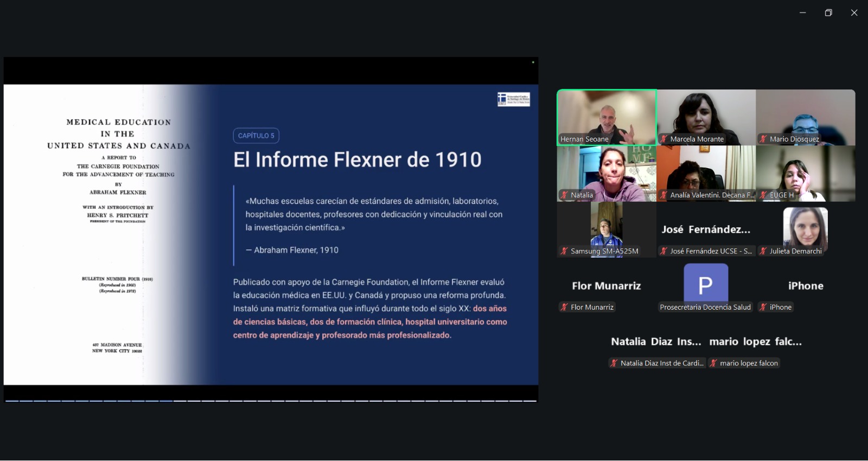Click muted mic icon beside mario lopez falcon
868x461 pixels.
point(713,363)
